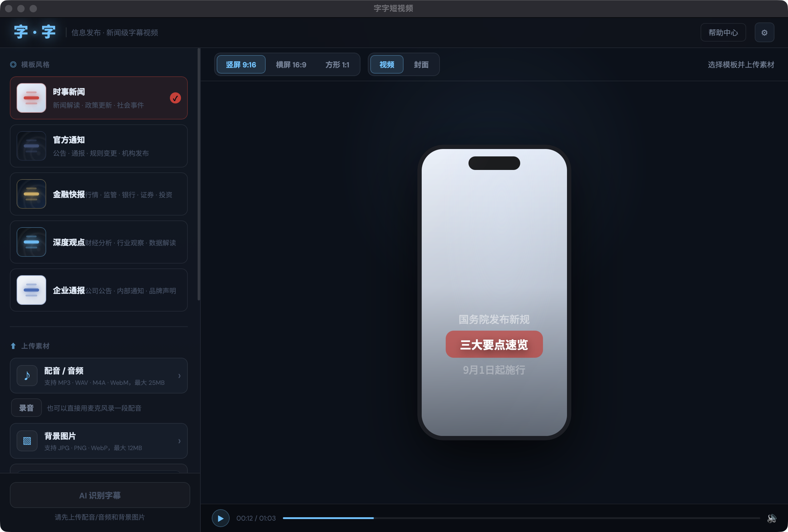Switch to 方形 1:1 aspect ratio
The height and width of the screenshot is (532, 788).
coord(337,64)
